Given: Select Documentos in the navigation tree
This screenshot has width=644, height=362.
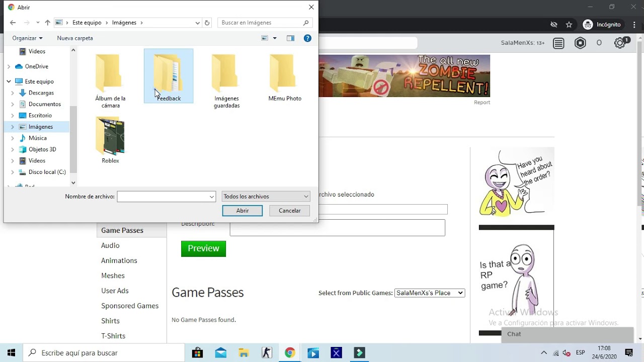Looking at the screenshot, I should 45,104.
